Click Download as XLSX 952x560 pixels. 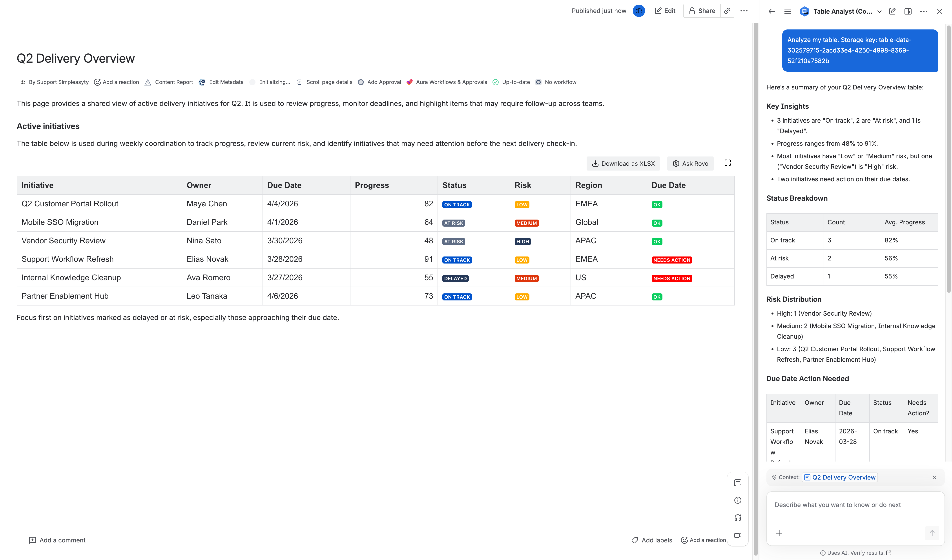[623, 163]
